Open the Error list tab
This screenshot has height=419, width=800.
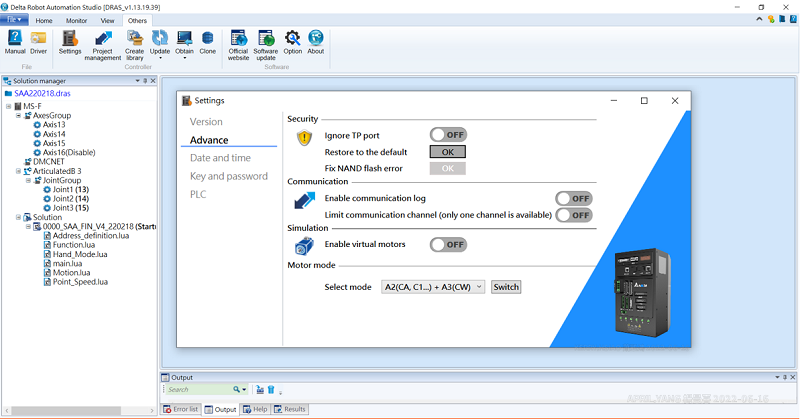[181, 409]
